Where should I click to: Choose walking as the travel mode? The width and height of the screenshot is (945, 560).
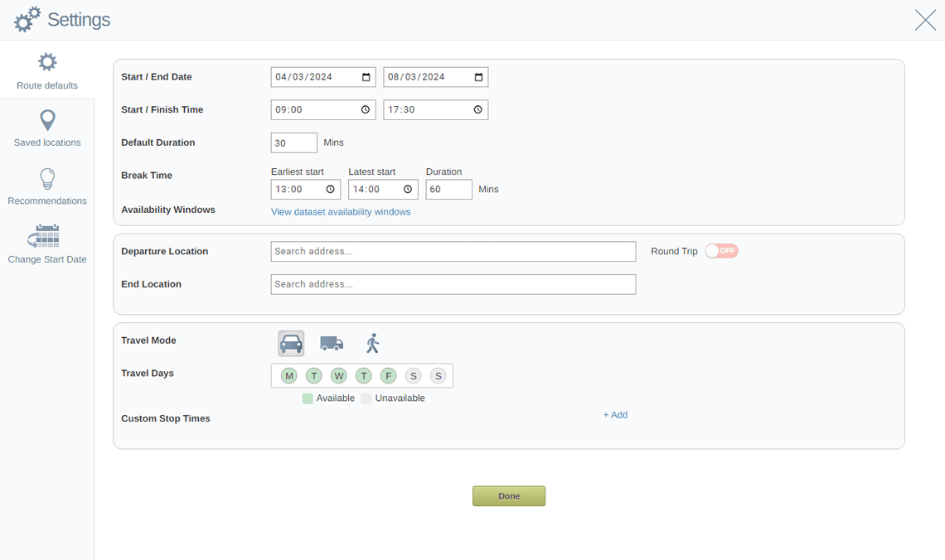[372, 342]
